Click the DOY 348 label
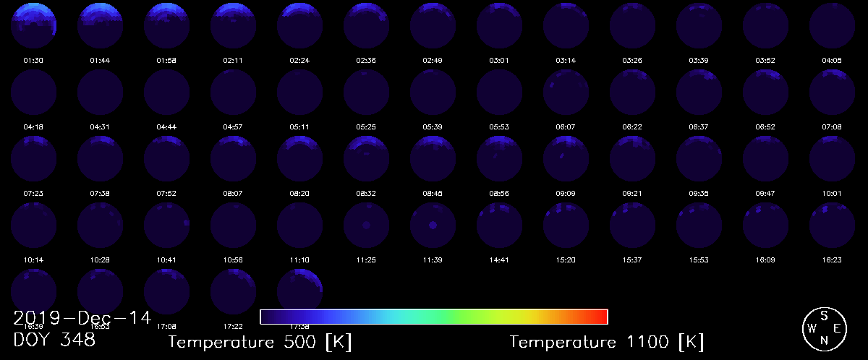 (54, 340)
